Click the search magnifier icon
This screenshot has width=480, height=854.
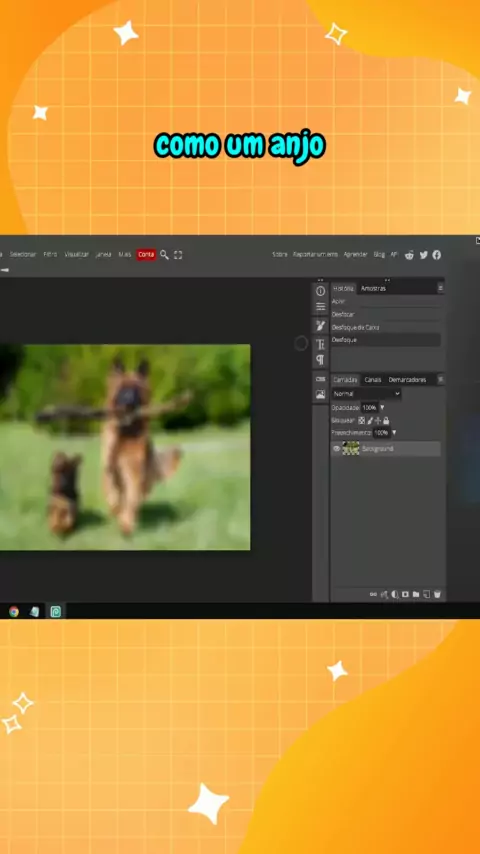tap(164, 254)
